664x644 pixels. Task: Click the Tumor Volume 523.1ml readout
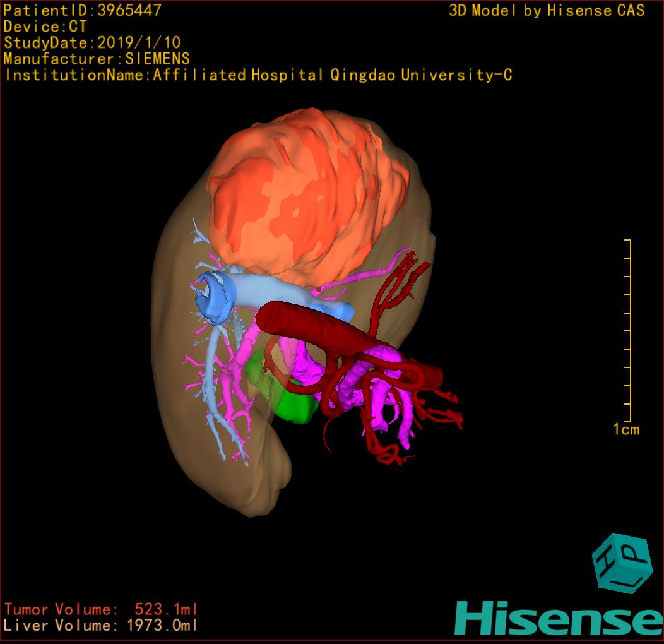tap(101, 609)
